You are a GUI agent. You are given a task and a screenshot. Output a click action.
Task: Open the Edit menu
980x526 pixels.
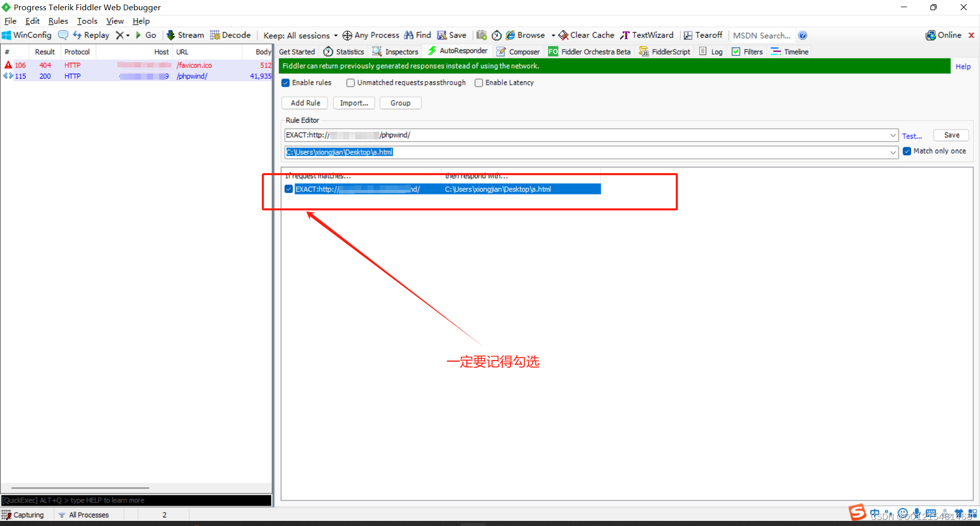tap(32, 21)
